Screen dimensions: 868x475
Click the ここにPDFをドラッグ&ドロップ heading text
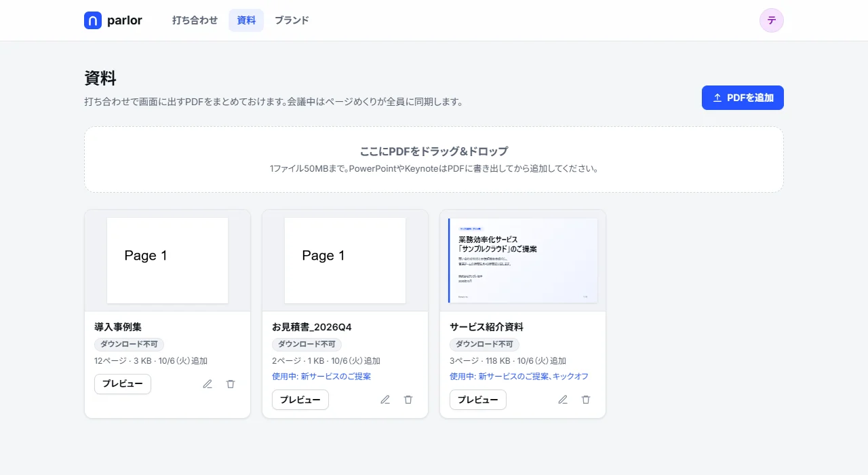[434, 151]
